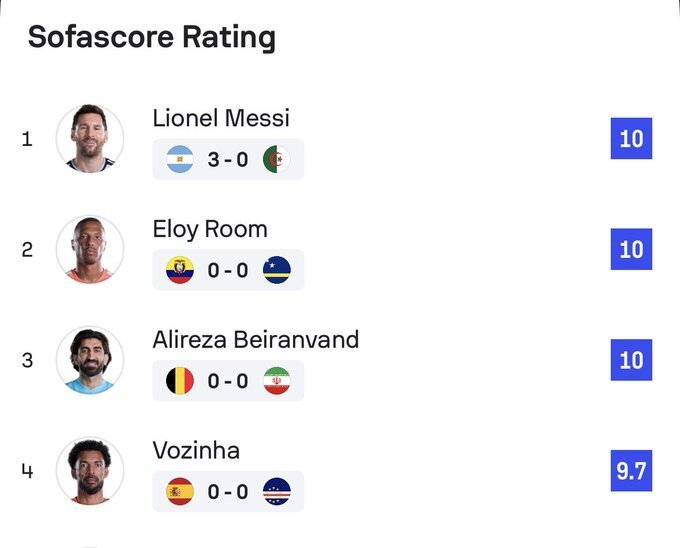Screen dimensions: 680x548
Task: Select the Curaçao flag icon
Action: pos(277,270)
